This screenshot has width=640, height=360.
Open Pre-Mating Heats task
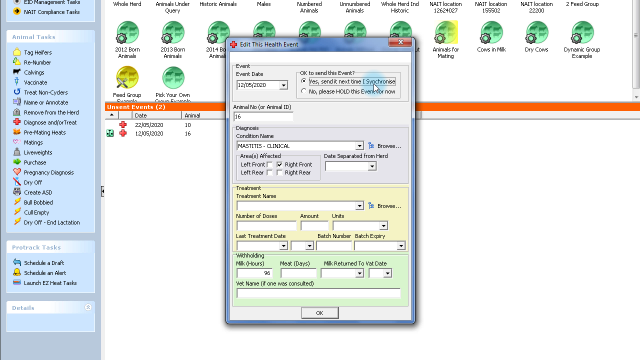point(44,133)
